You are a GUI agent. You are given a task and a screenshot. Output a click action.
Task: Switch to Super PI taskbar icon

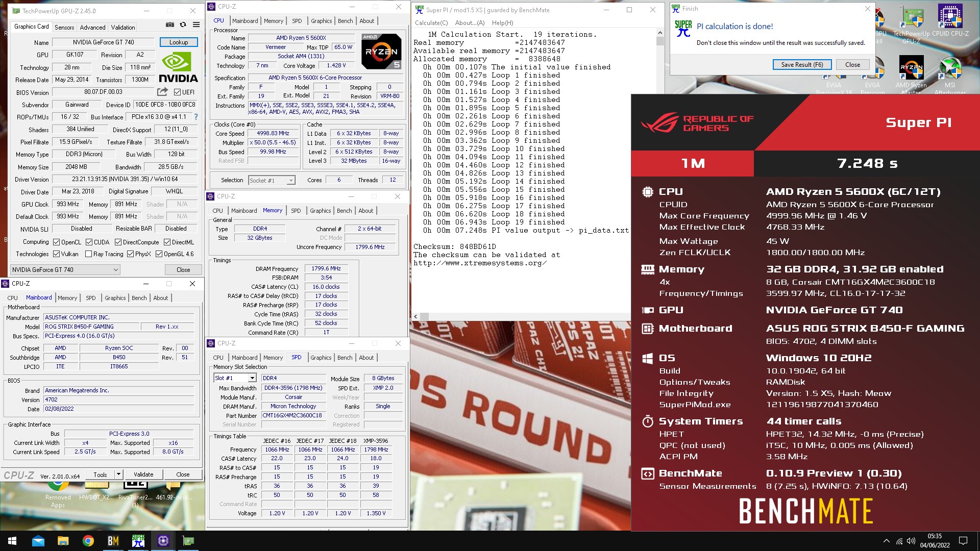point(138,541)
